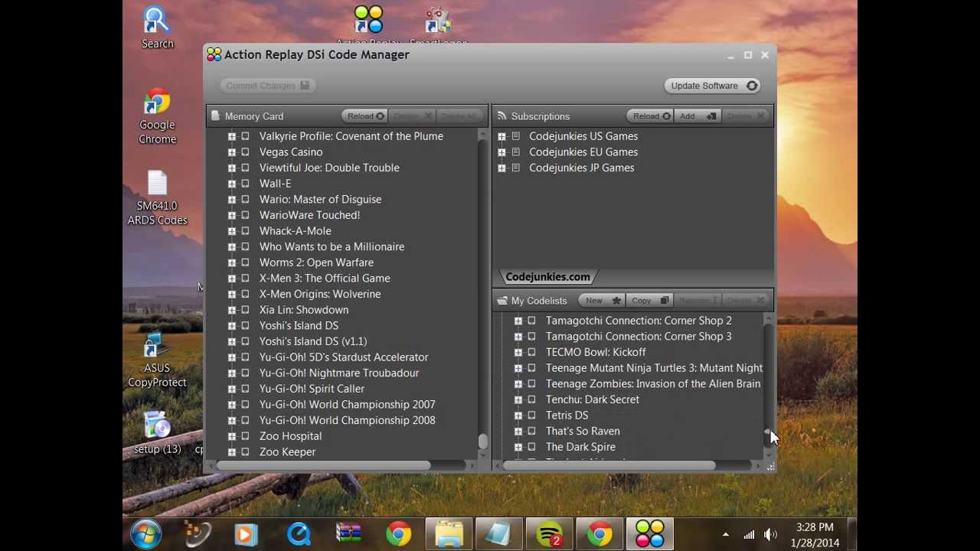
Task: Open second Chrome icon next to Action Replay
Action: (x=599, y=534)
